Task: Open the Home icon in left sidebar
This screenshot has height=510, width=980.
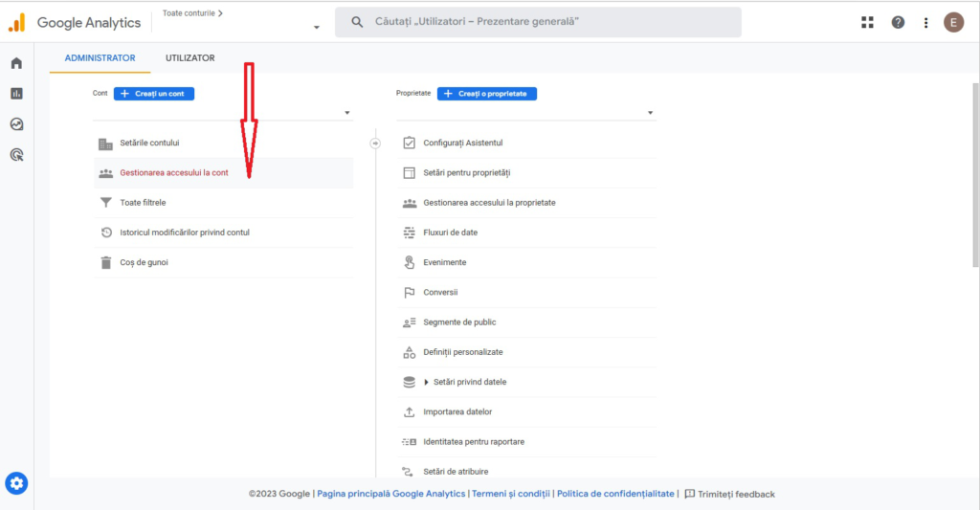Action: pos(17,63)
